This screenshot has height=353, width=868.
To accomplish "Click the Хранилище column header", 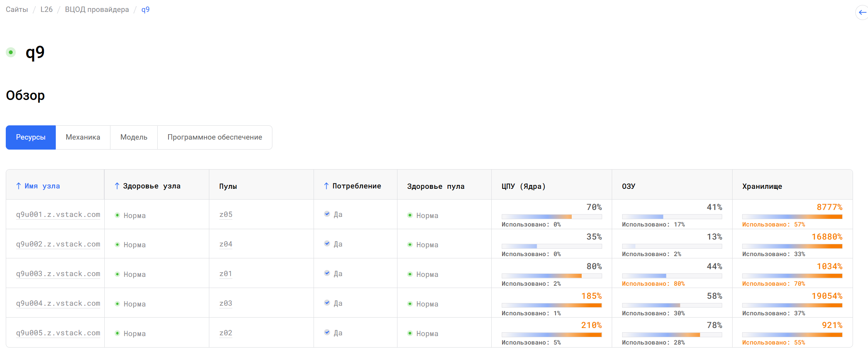I will click(762, 186).
